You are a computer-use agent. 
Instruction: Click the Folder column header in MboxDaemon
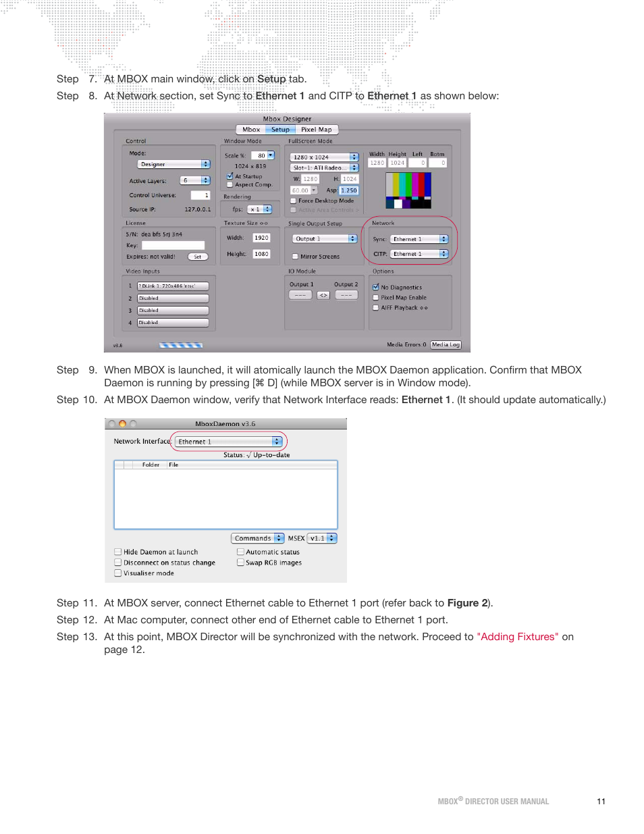click(151, 465)
